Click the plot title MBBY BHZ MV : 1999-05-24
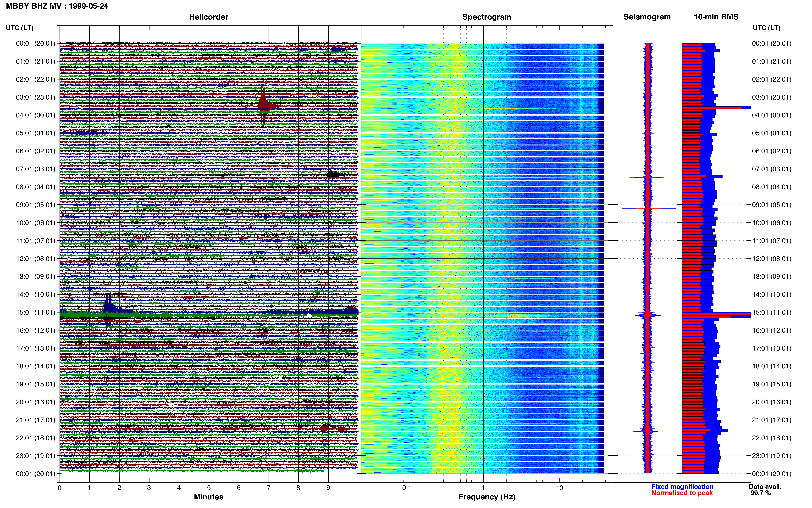Image resolution: width=812 pixels, height=508 pixels. click(x=57, y=6)
